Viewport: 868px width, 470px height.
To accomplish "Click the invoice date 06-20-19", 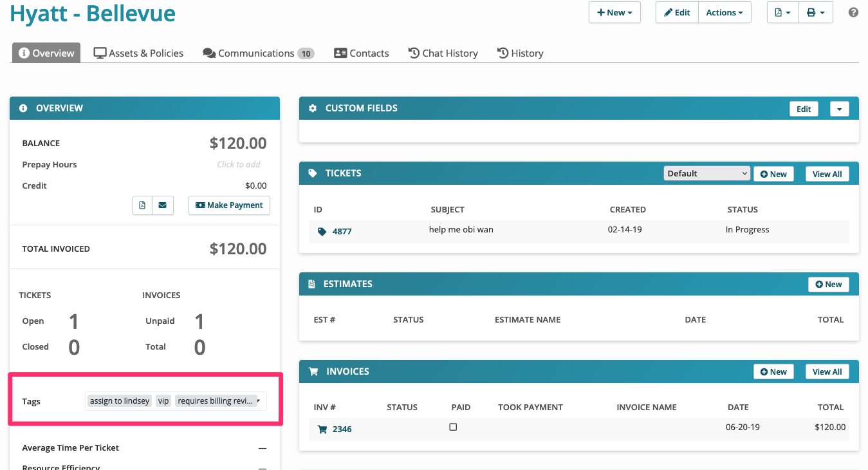I will click(x=742, y=427).
